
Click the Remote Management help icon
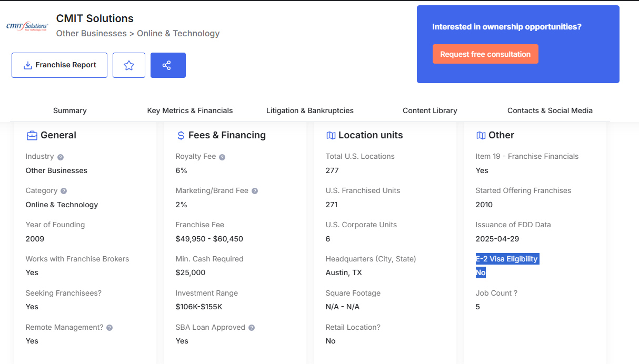pos(109,328)
